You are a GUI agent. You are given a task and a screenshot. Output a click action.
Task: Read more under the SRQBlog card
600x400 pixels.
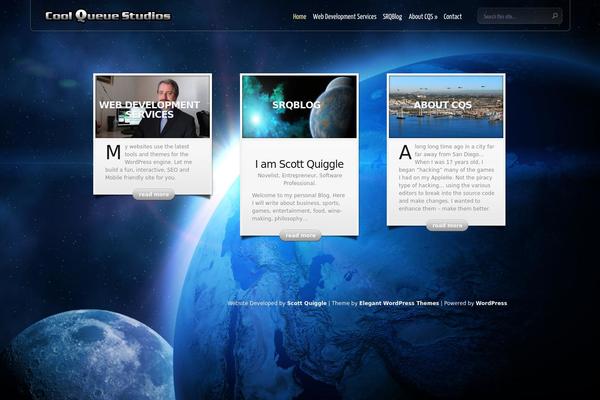300,235
